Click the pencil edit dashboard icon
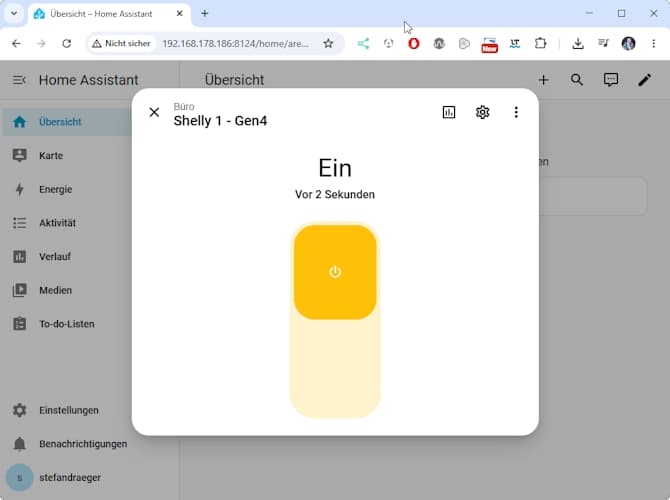 [x=645, y=80]
